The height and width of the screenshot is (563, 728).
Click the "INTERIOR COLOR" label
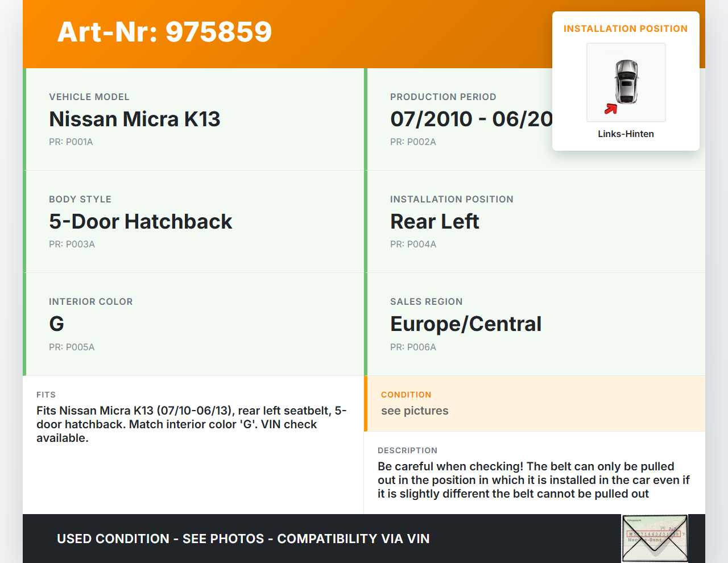(x=91, y=301)
